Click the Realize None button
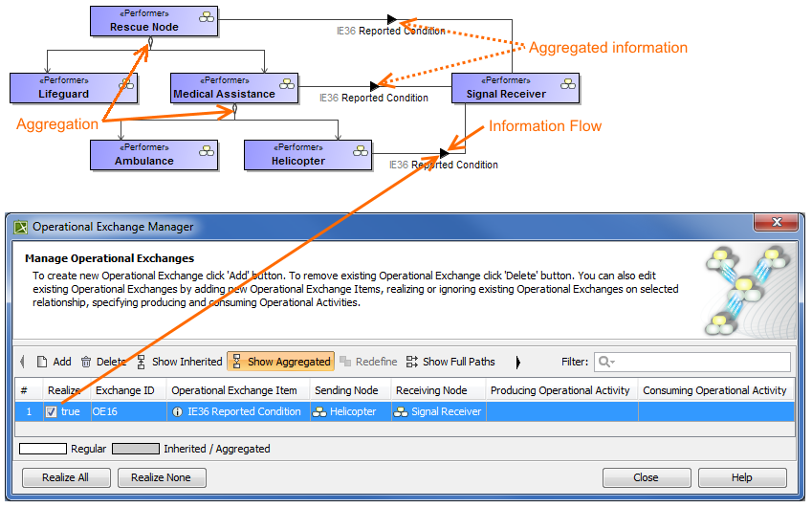The height and width of the screenshot is (508, 812). pos(162,477)
